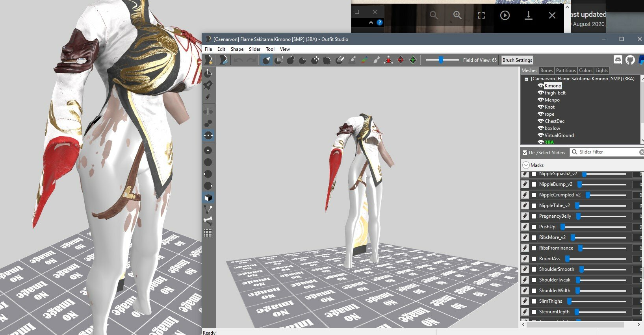Open the Lights tab

(602, 70)
